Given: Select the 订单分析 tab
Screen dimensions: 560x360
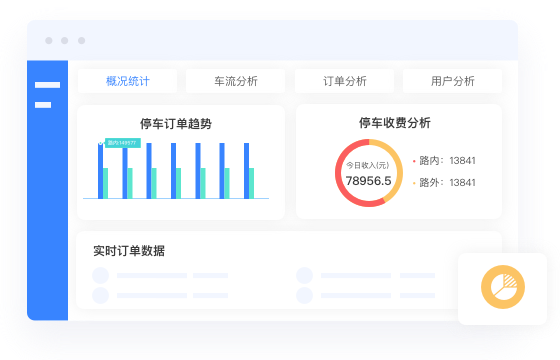Looking at the screenshot, I should 345,81.
